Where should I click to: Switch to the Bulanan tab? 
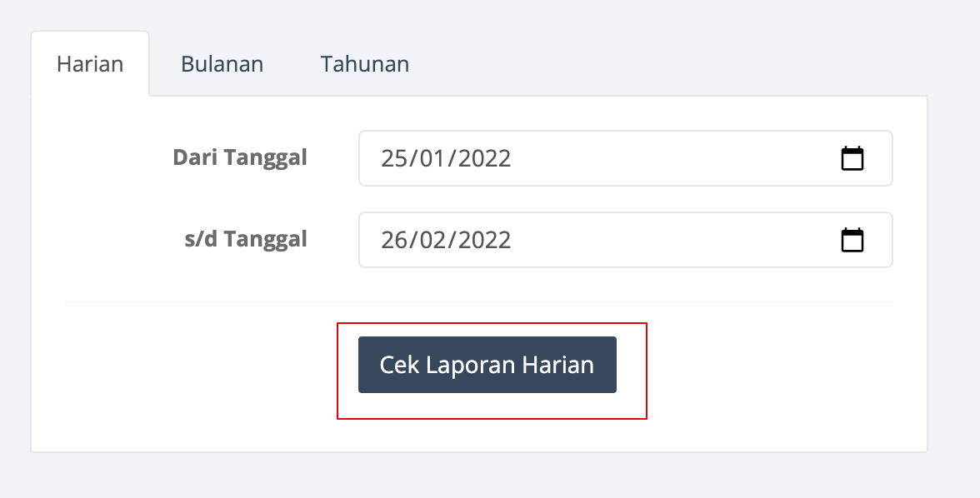pos(222,64)
